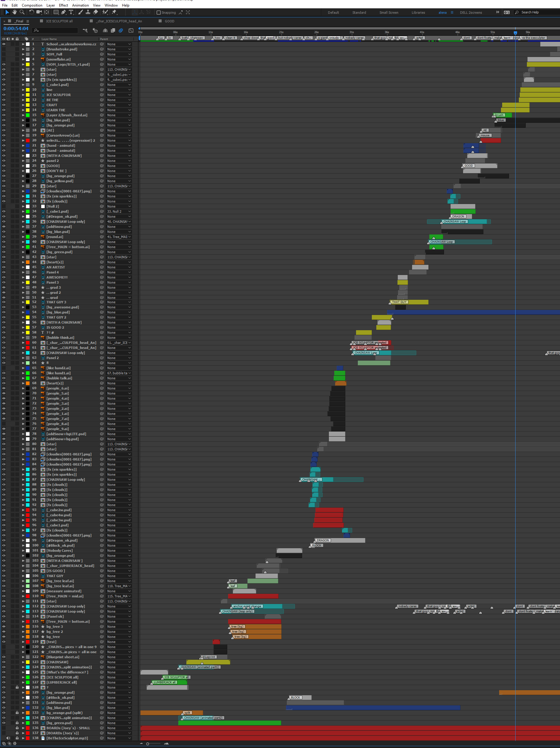
Task: Click the current timecode 0:00:54:04
Action: click(x=16, y=29)
